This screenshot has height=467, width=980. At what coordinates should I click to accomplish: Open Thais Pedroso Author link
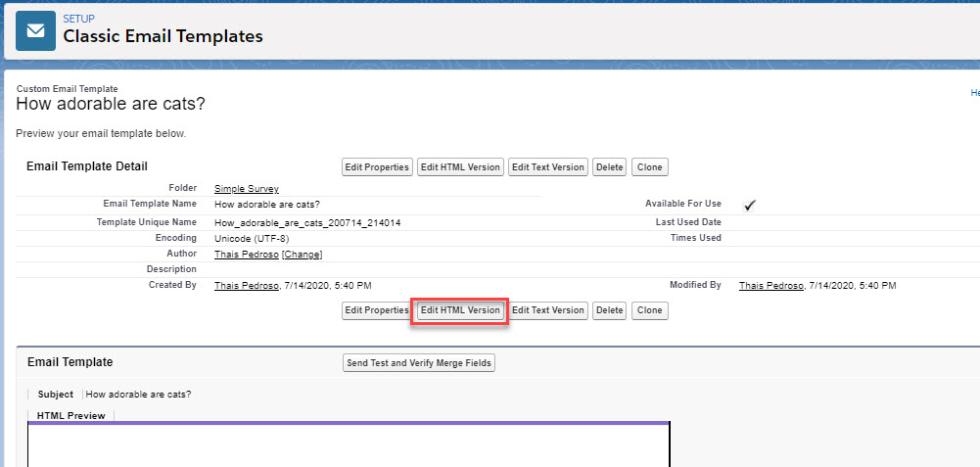coord(247,255)
